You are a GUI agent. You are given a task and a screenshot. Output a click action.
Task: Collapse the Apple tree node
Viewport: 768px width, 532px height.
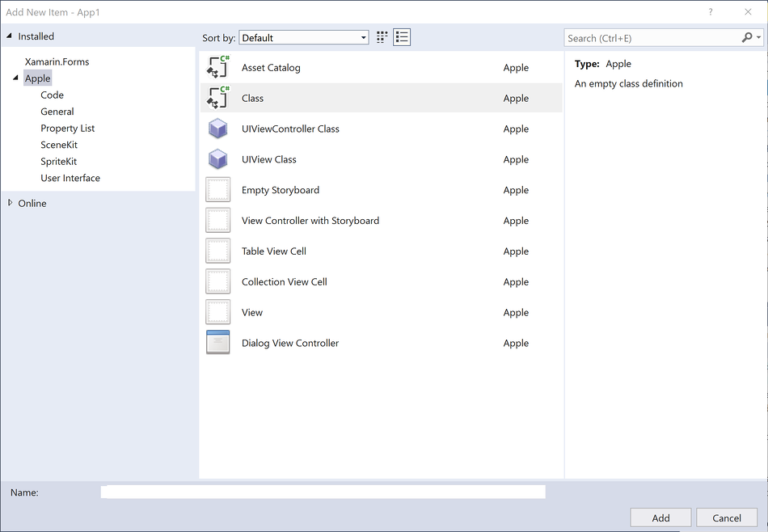point(16,78)
